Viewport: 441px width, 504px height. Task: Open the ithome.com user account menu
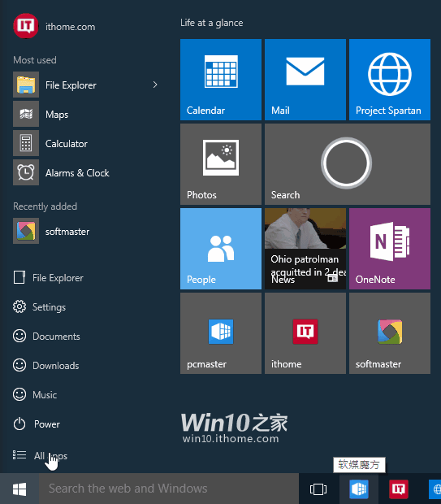pos(54,26)
